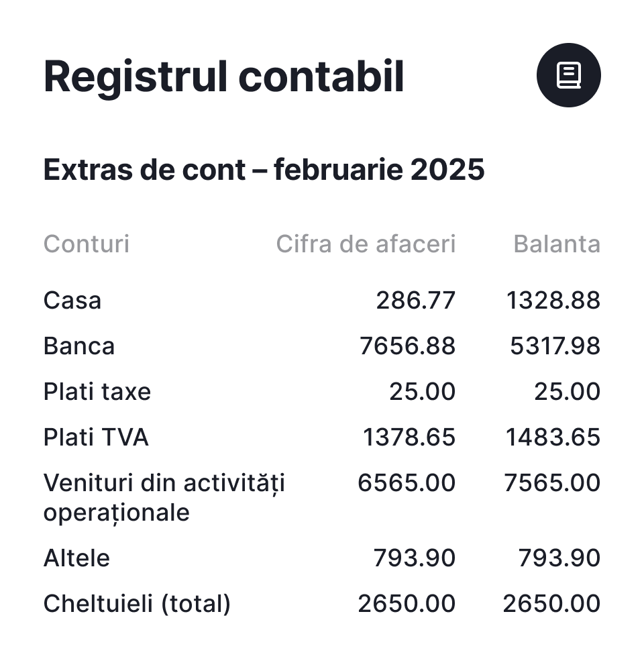Click Casa turnover value 286.77
The image size is (644, 671).
(x=415, y=301)
